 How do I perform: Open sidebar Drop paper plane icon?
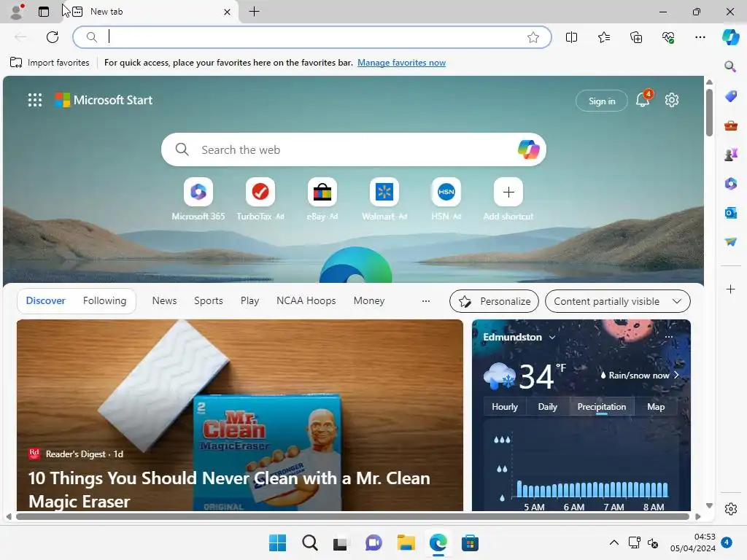click(x=730, y=242)
